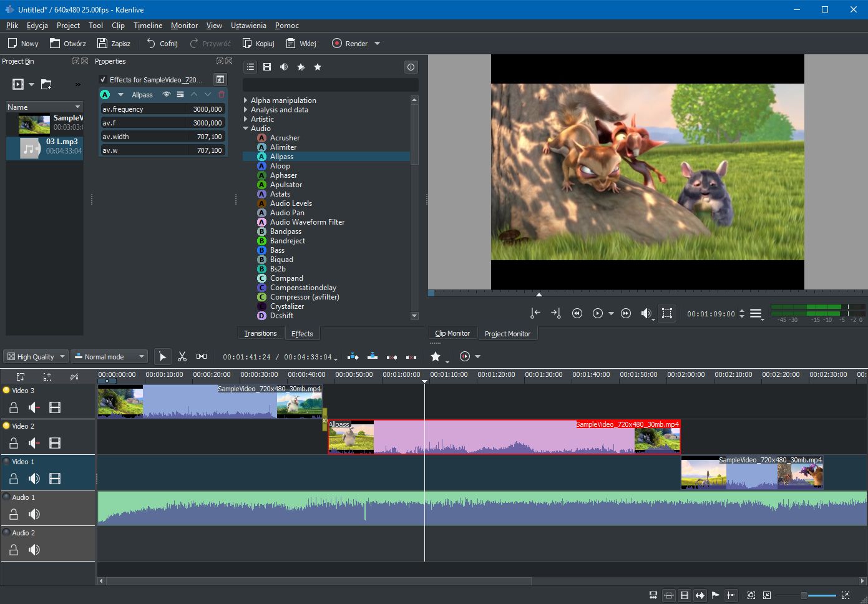Select the spacer tool in timeline toolbar
The image size is (868, 604).
pyautogui.click(x=202, y=356)
